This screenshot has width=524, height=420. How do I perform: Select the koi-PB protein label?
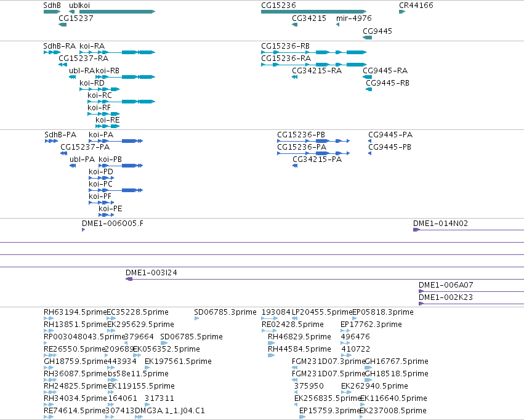110,160
